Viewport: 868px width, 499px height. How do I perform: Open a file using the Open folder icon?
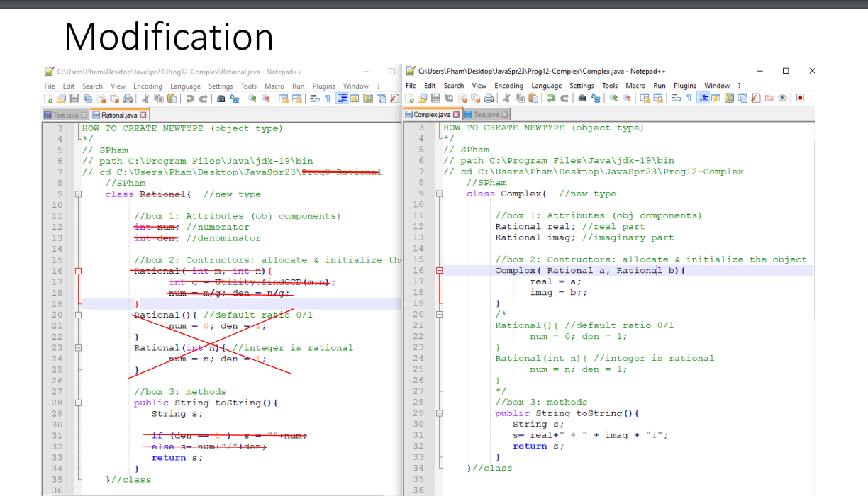tap(423, 99)
